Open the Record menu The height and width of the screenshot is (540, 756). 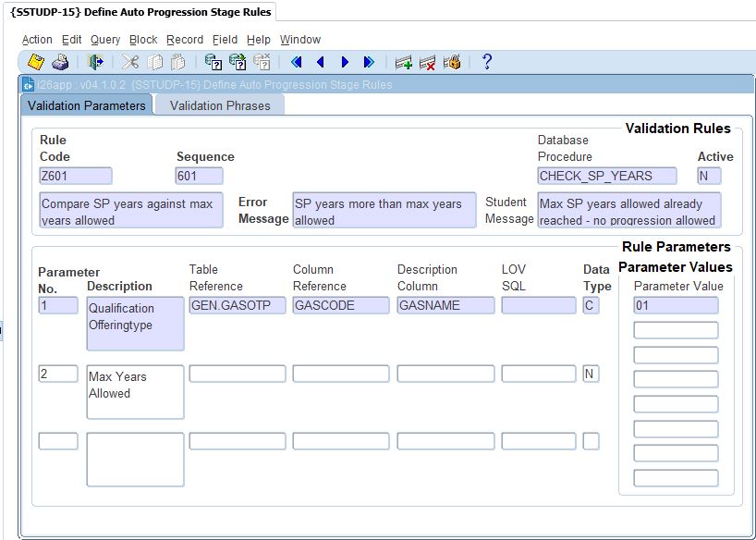coord(185,40)
